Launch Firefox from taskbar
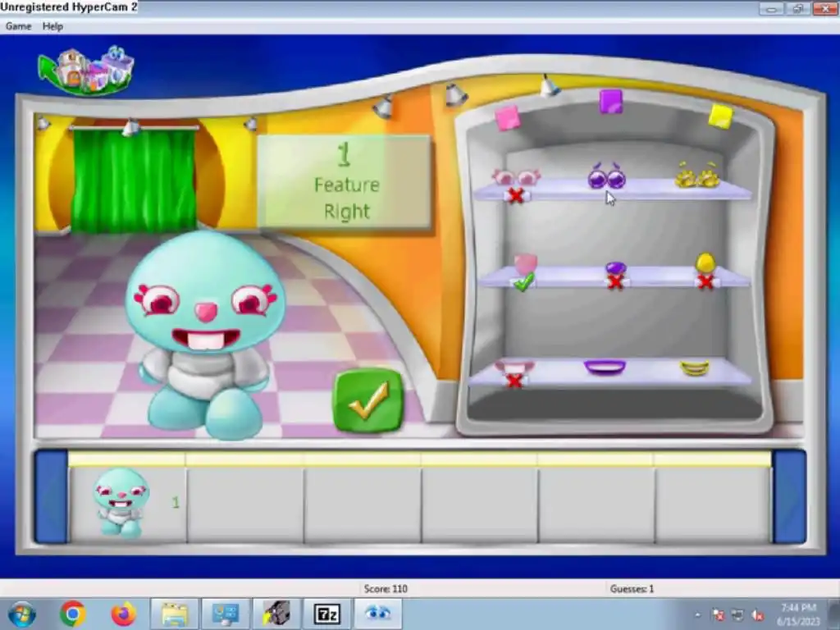The width and height of the screenshot is (840, 630). (x=123, y=614)
